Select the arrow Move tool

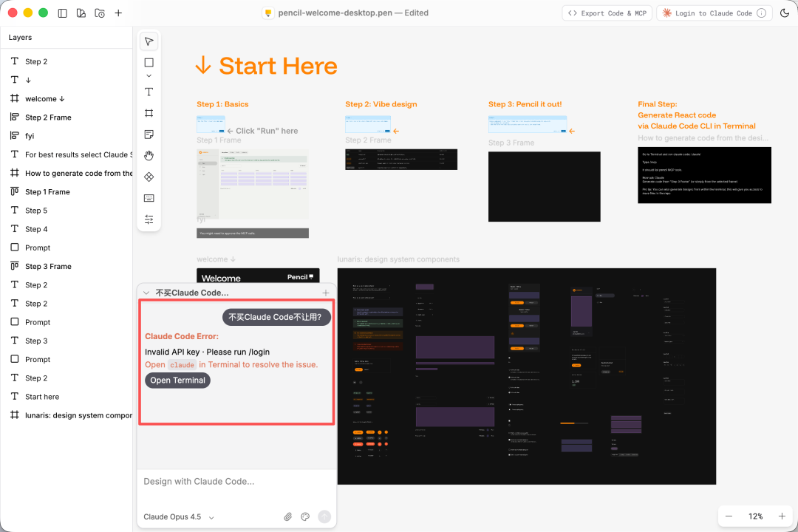149,41
